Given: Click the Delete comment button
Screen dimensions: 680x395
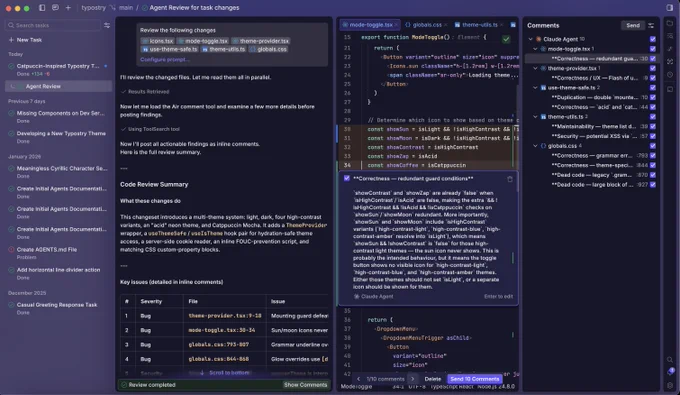Looking at the screenshot, I should pyautogui.click(x=432, y=379).
